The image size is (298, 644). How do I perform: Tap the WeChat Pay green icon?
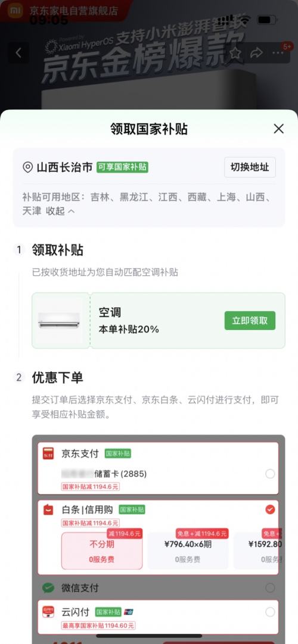[x=48, y=588]
